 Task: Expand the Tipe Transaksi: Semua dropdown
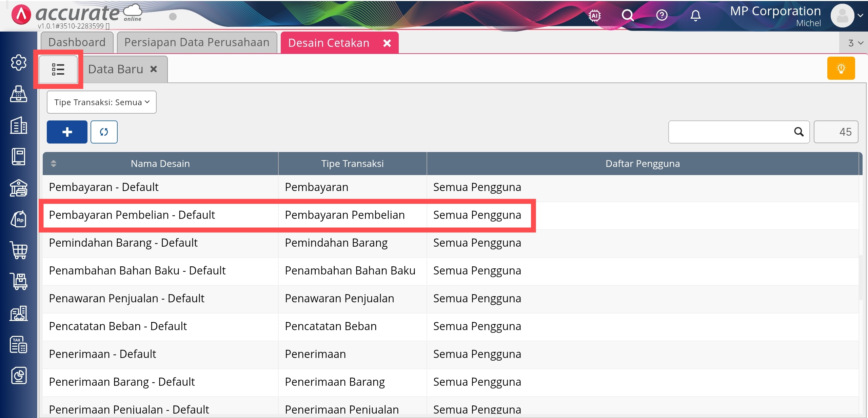tap(102, 102)
